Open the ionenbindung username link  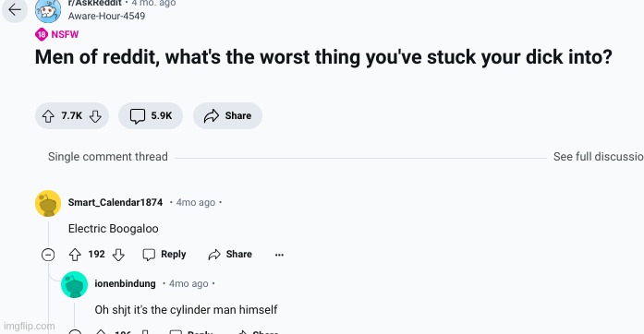point(126,283)
